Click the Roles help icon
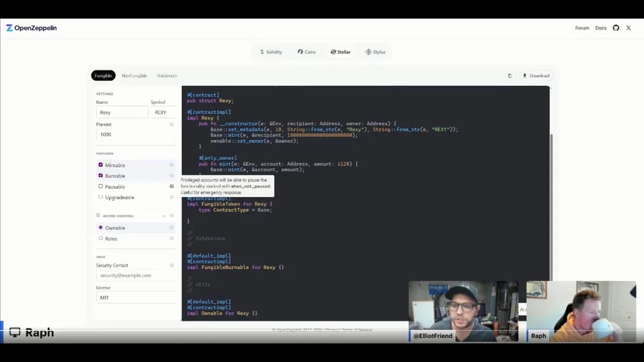 (172, 239)
